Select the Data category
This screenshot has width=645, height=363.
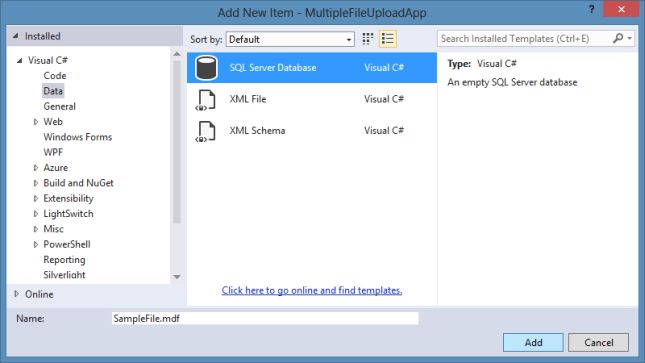point(53,91)
